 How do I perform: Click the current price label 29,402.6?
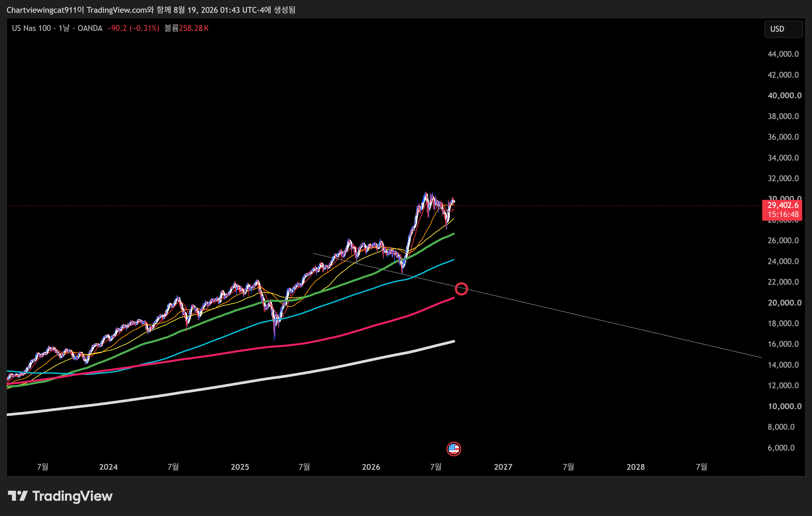tap(783, 205)
